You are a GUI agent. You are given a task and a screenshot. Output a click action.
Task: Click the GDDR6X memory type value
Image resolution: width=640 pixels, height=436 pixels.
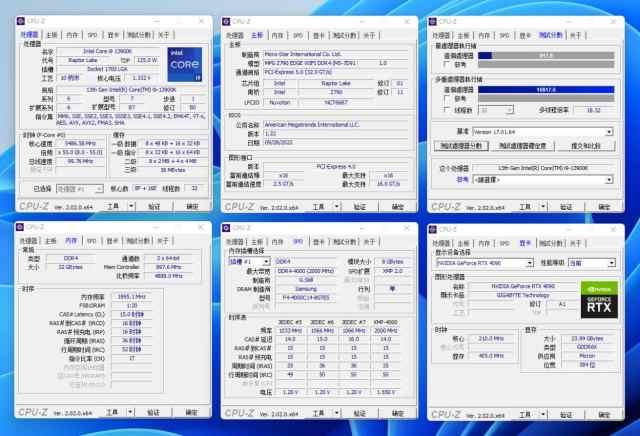point(587,347)
